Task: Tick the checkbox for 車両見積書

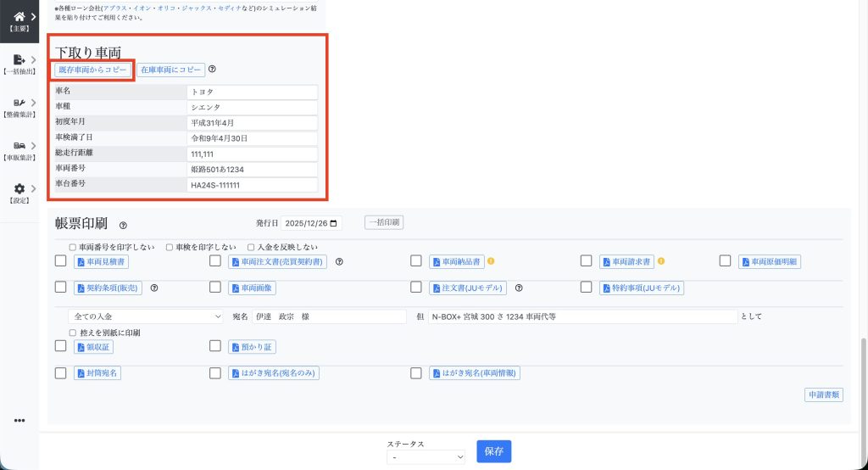Action: click(60, 261)
